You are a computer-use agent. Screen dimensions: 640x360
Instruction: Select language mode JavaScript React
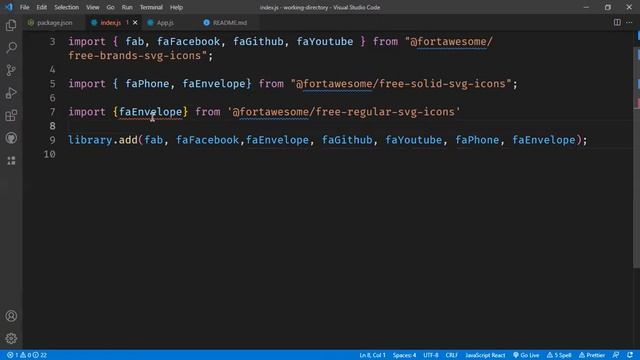click(x=485, y=355)
